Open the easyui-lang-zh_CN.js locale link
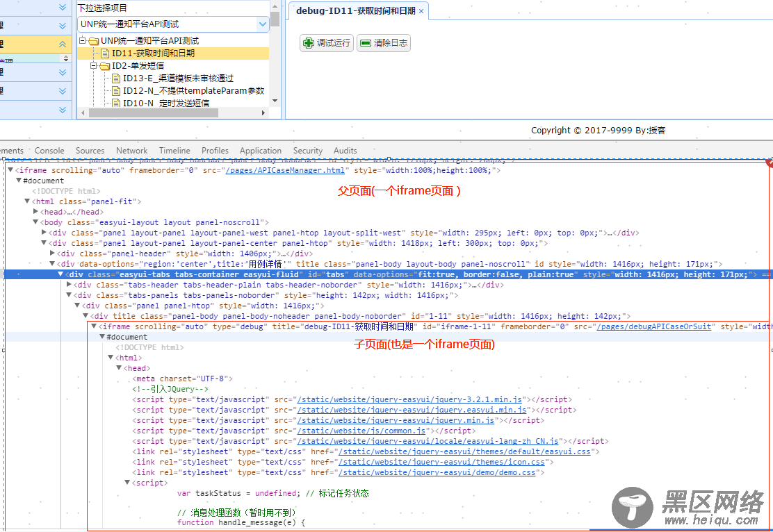 [x=428, y=441]
